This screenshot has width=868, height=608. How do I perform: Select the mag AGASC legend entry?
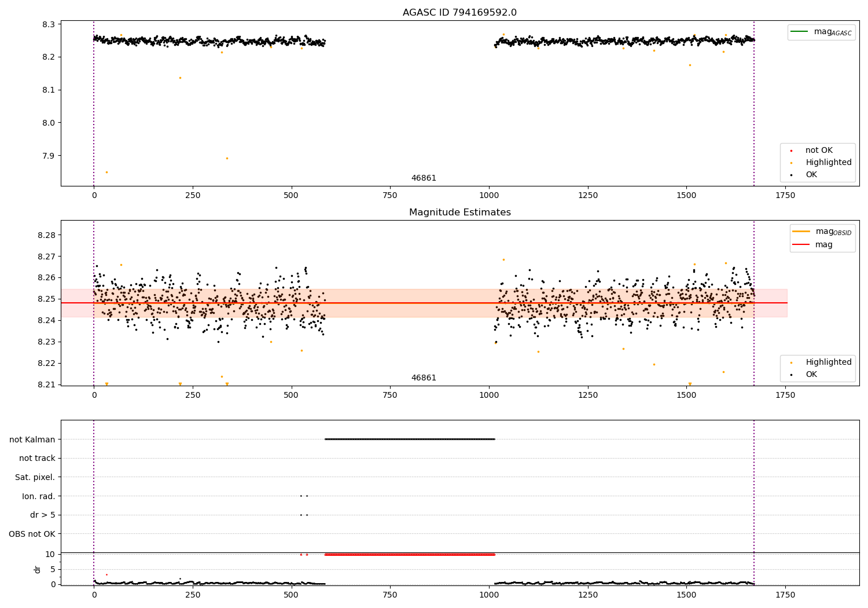point(821,32)
